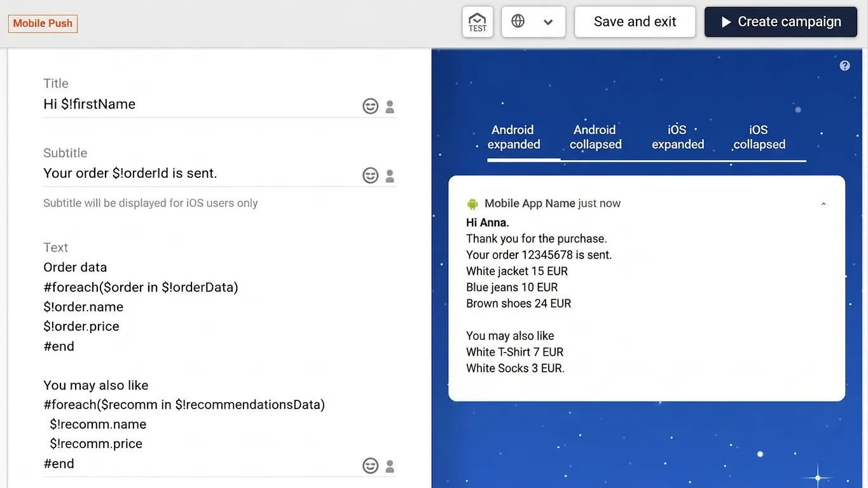The height and width of the screenshot is (488, 868).
Task: Click 'Thank you for the purchase.' line
Action: tap(537, 239)
